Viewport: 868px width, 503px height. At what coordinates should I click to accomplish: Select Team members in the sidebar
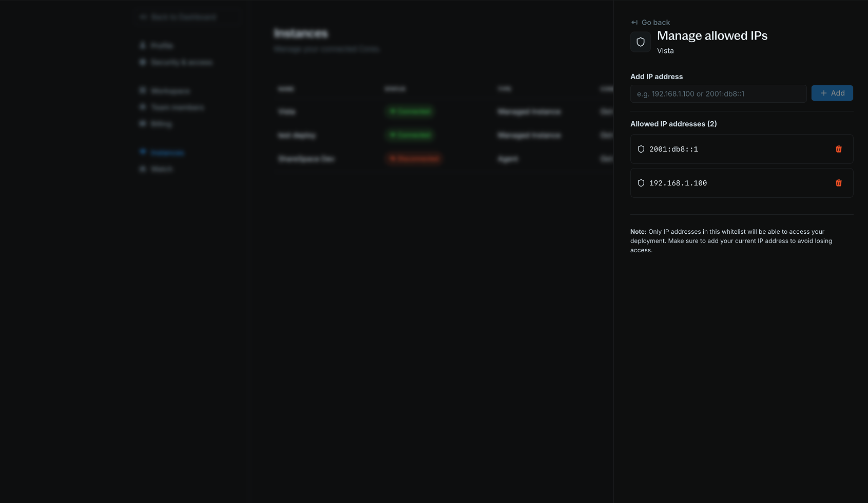pos(177,107)
